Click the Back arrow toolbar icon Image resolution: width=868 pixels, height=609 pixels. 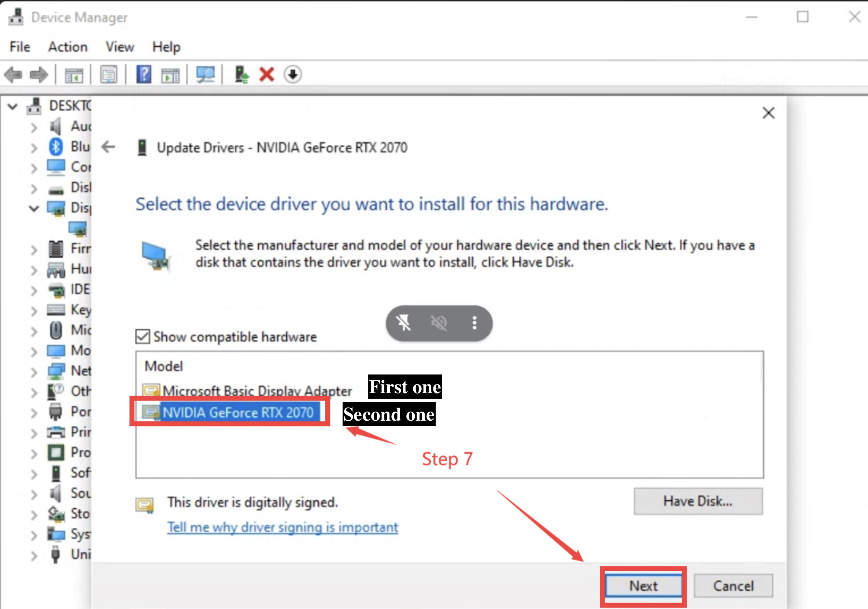click(x=14, y=74)
